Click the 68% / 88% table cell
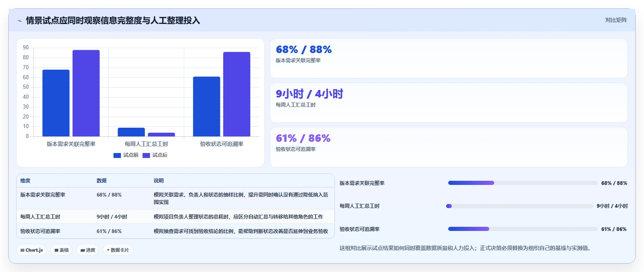The width and height of the screenshot is (644, 272). pyautogui.click(x=109, y=194)
